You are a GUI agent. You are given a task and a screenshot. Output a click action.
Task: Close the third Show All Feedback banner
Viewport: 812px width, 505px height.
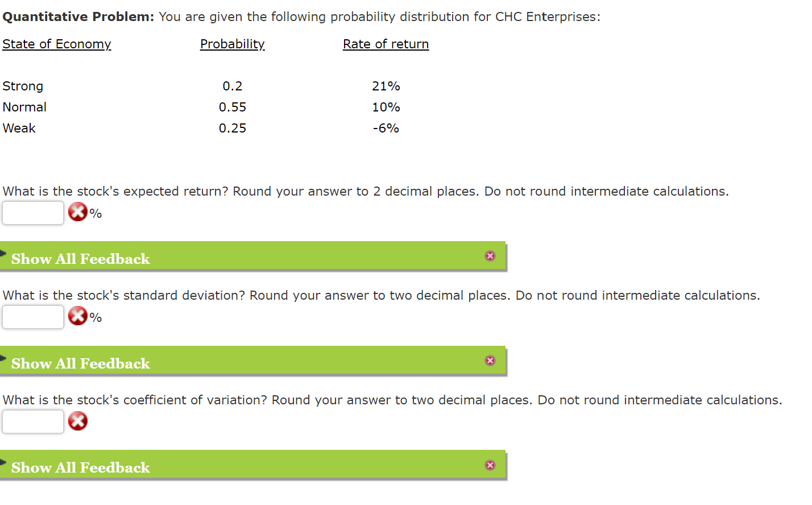(x=490, y=465)
